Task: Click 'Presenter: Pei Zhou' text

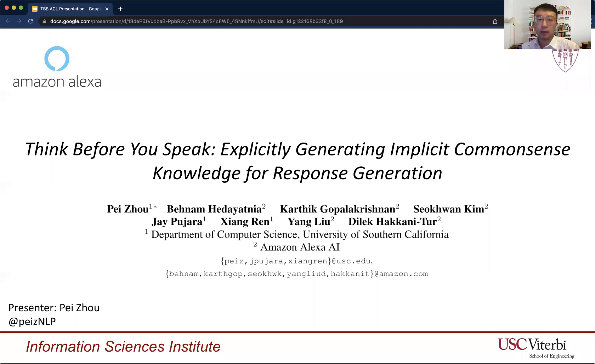Action: click(x=54, y=308)
